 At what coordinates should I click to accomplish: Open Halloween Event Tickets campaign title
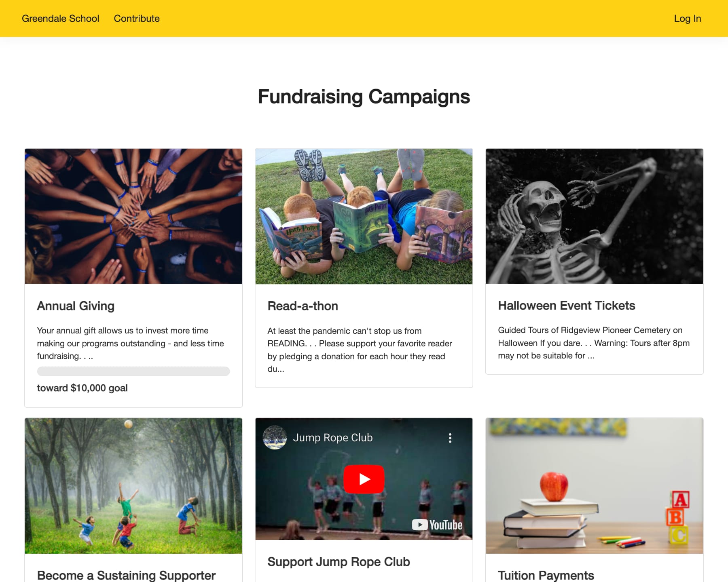click(566, 306)
